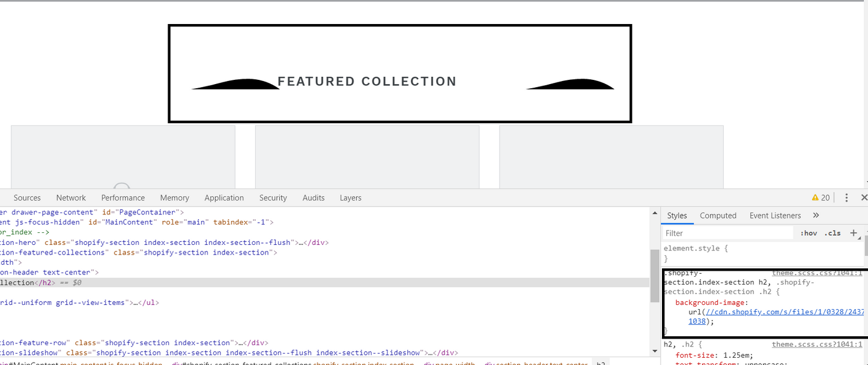Switch to the Network tab
Image resolution: width=868 pixels, height=365 pixels.
(x=71, y=198)
